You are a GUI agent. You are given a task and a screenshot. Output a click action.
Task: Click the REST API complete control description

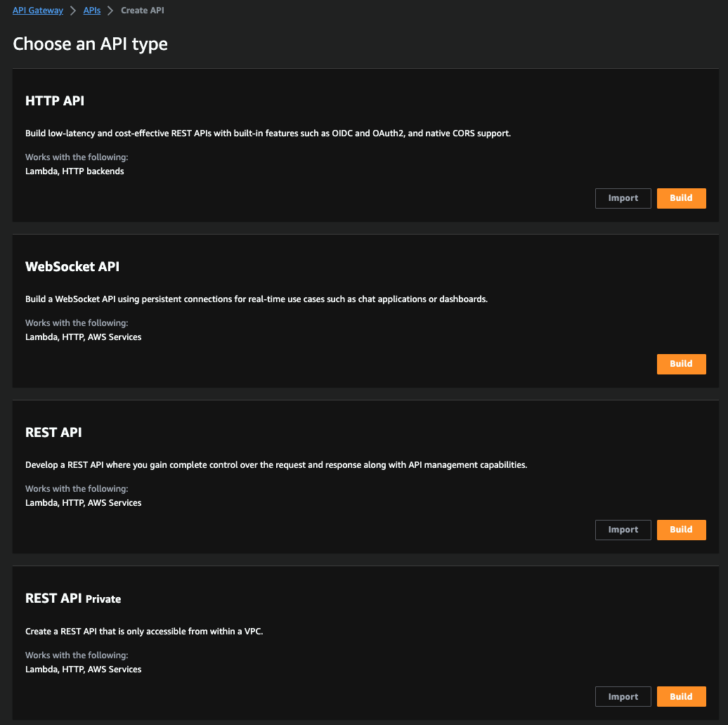click(x=275, y=464)
